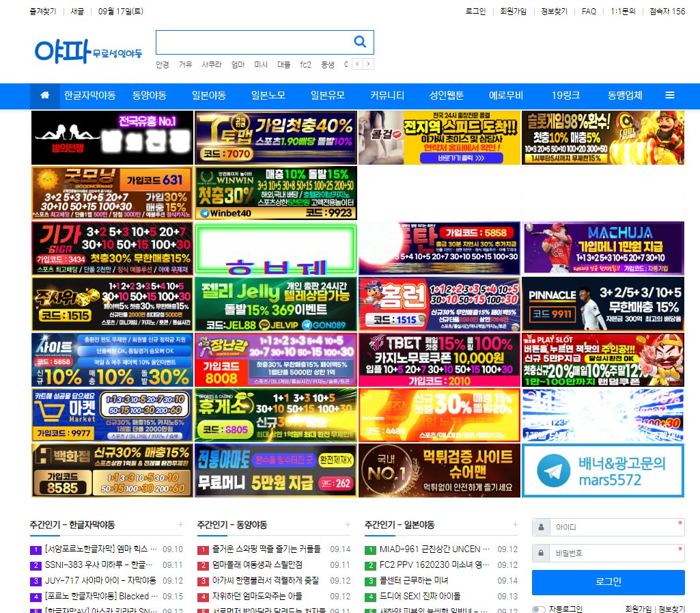Expand first 주간인기 section with plus
The width and height of the screenshot is (700, 613).
[180, 525]
